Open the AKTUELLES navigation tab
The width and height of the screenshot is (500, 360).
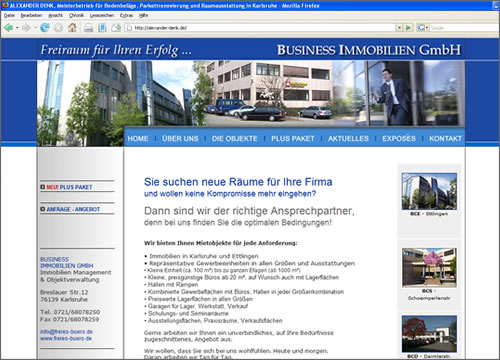(x=348, y=139)
